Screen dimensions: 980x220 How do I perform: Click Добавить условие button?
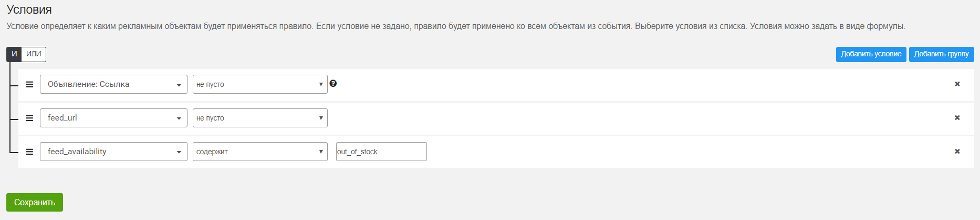click(871, 54)
